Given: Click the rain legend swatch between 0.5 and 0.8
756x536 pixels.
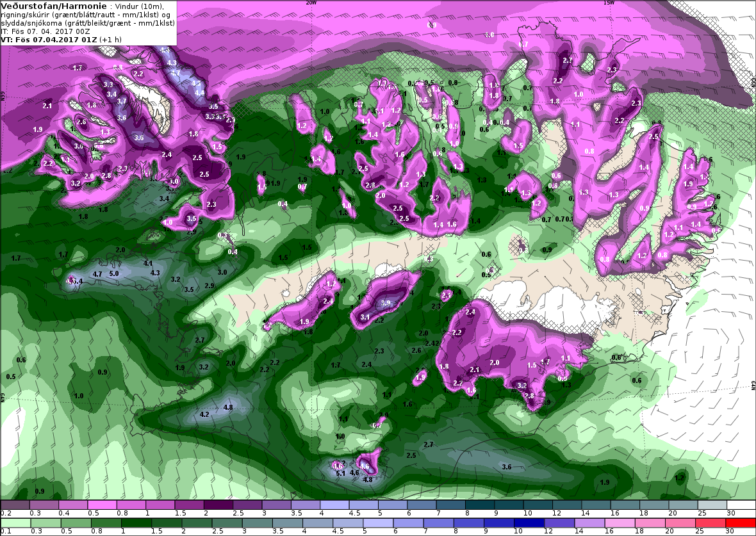Looking at the screenshot, I should (75, 523).
